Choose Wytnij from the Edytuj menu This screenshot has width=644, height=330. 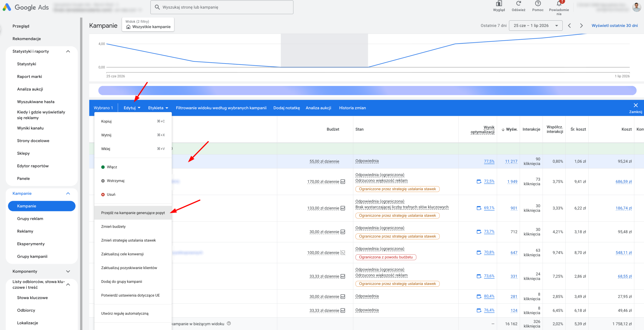click(133, 135)
